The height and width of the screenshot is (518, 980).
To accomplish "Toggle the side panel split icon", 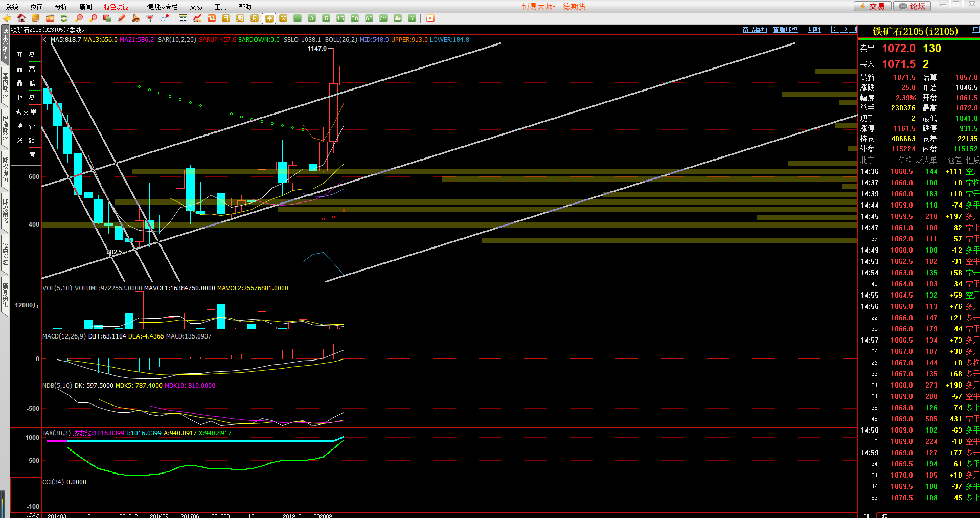I will click(x=853, y=29).
